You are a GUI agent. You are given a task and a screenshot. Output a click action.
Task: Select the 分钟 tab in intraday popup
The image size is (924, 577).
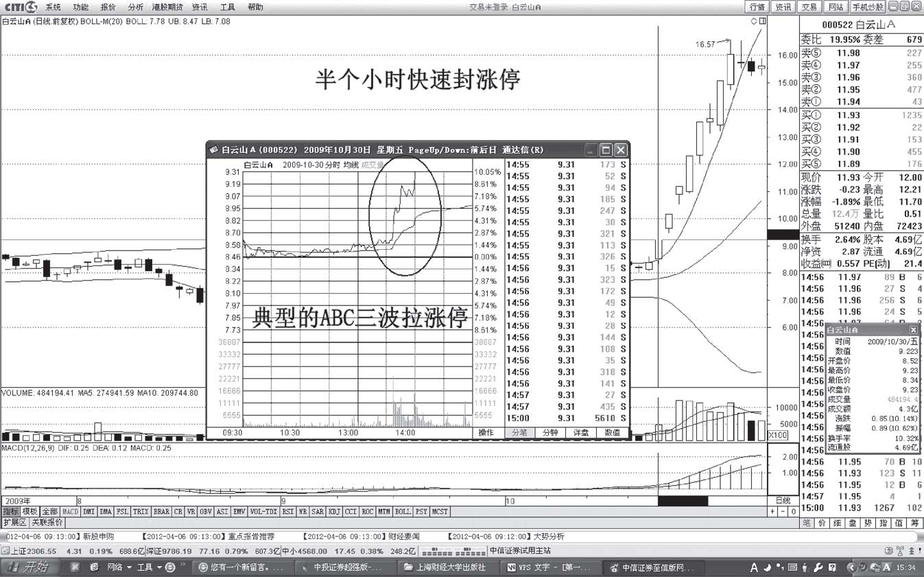[x=549, y=432]
